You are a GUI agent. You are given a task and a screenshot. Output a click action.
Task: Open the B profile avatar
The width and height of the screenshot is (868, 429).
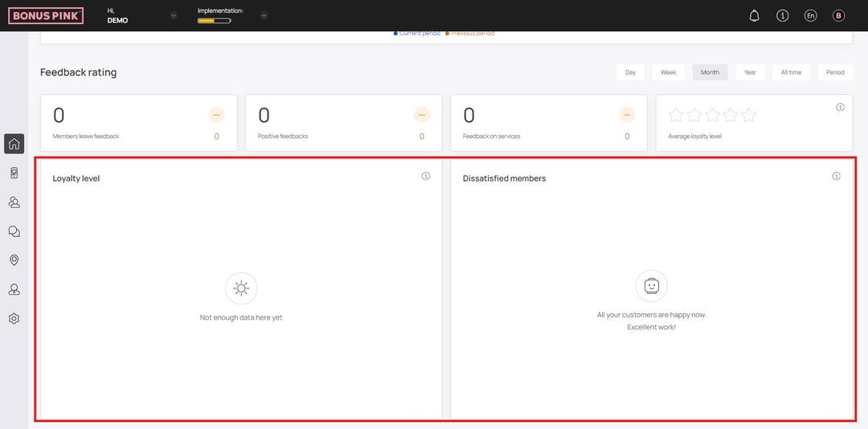click(x=838, y=15)
